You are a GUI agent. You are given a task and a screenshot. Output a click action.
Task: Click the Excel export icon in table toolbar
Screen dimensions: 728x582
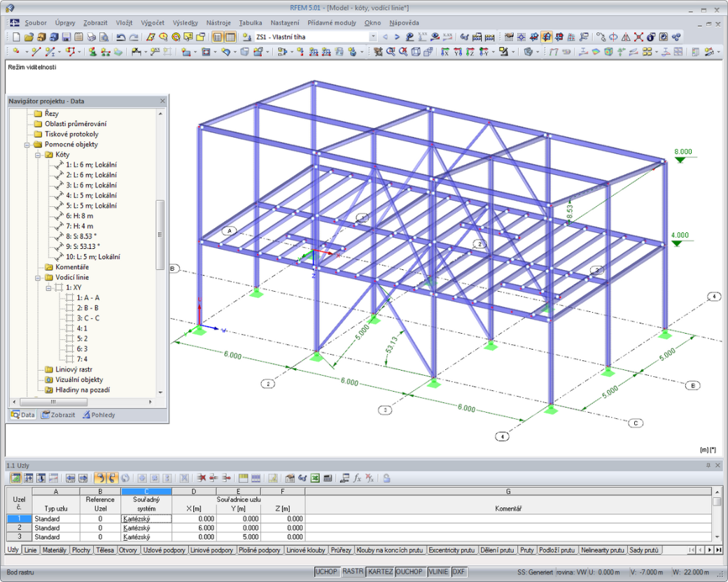click(315, 478)
